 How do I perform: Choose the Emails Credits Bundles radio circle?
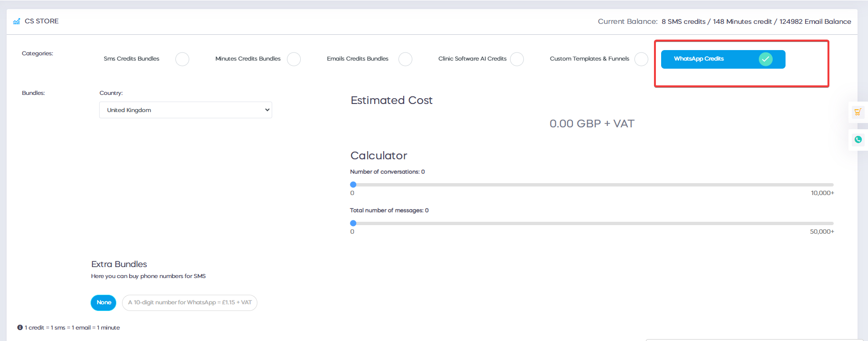[x=405, y=59]
